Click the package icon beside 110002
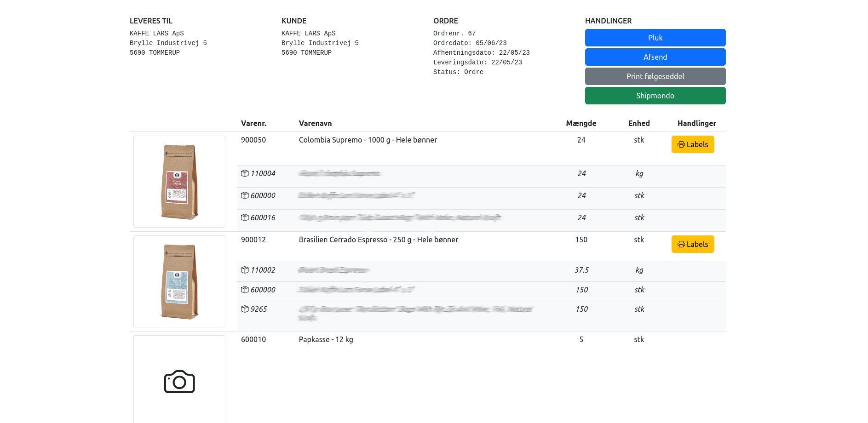Image resolution: width=868 pixels, height=423 pixels. 245,270
